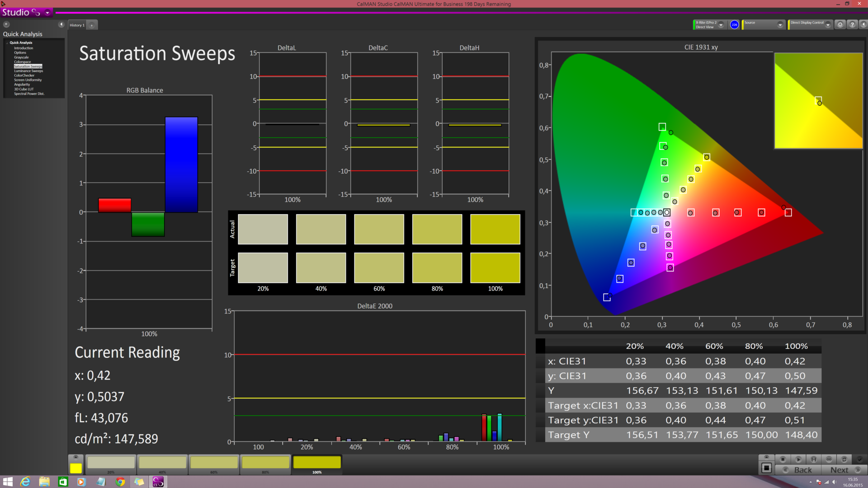Select Luminance Sweeps in workflow list
The image size is (868, 488).
coord(28,71)
